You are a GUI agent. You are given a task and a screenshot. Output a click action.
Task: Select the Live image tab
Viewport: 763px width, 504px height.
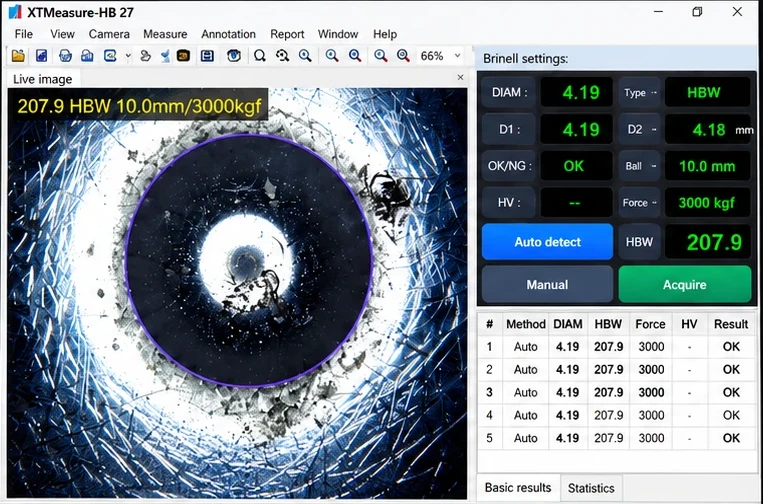tap(43, 79)
